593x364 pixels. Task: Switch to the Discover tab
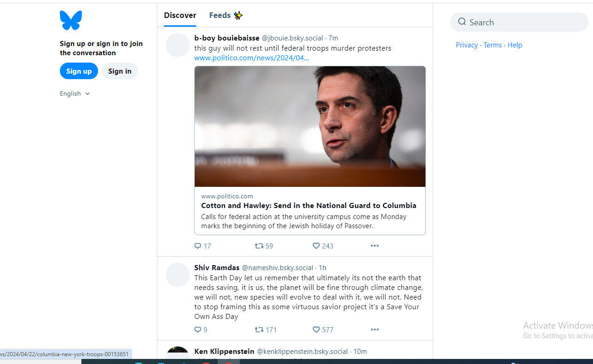[180, 15]
